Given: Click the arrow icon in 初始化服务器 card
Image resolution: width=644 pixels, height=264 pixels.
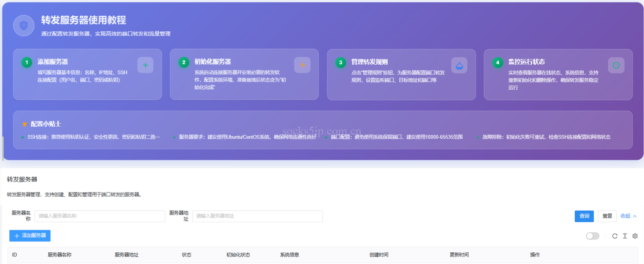Looking at the screenshot, I should click(302, 65).
